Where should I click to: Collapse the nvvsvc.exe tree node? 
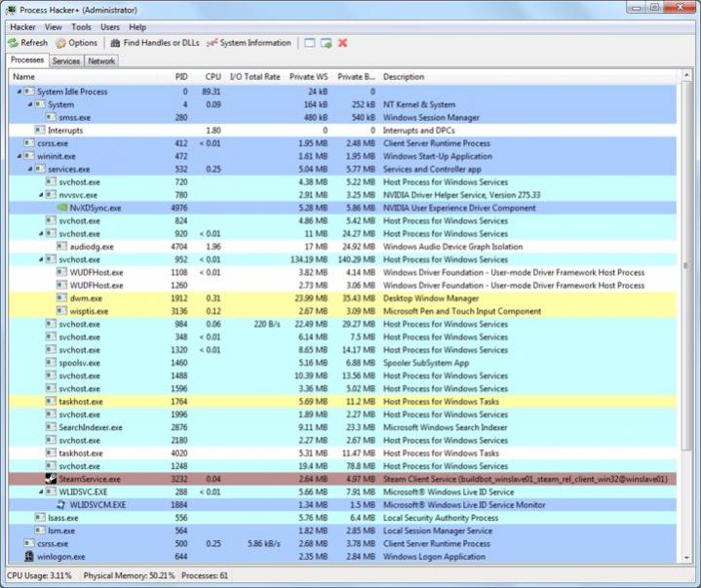click(x=40, y=195)
